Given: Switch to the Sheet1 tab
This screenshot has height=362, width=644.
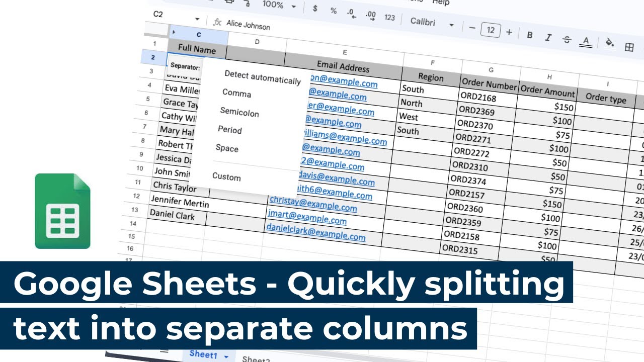Looking at the screenshot, I should point(203,354).
